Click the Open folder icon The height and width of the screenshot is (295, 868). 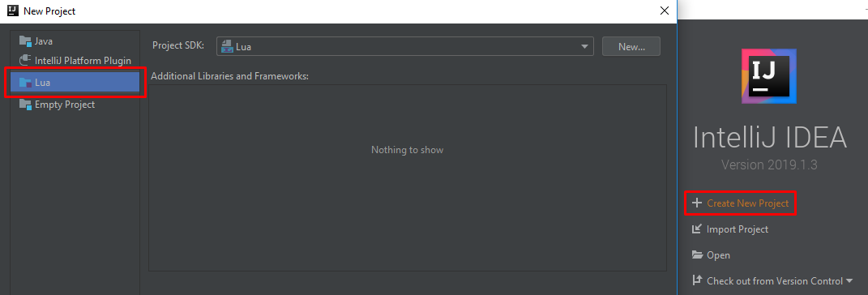click(x=697, y=255)
